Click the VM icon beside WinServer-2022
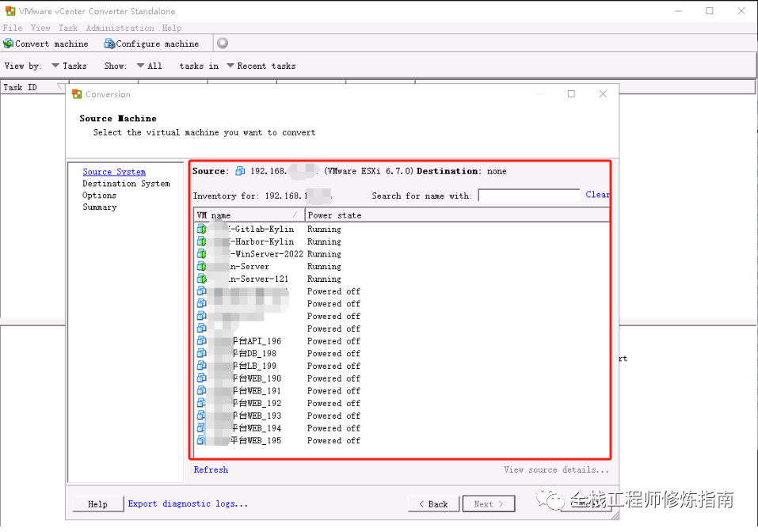This screenshot has height=532, width=758. pyautogui.click(x=202, y=254)
